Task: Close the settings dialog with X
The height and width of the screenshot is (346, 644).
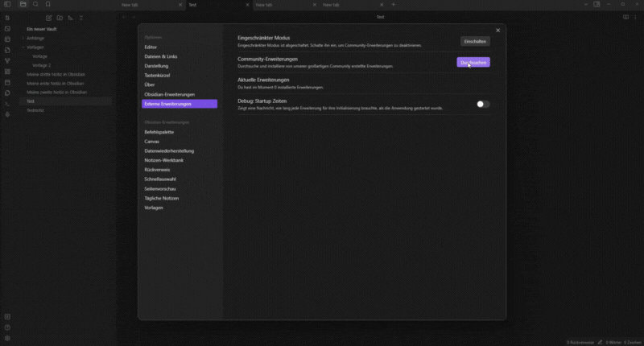Action: tap(497, 31)
